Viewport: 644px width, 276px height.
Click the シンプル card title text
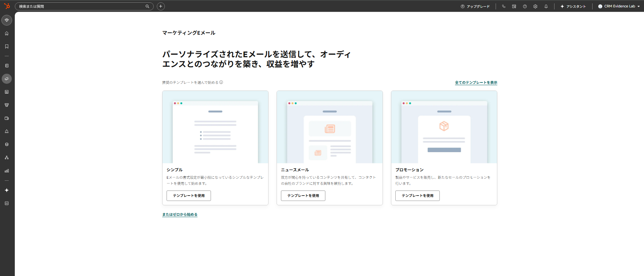[x=175, y=170]
